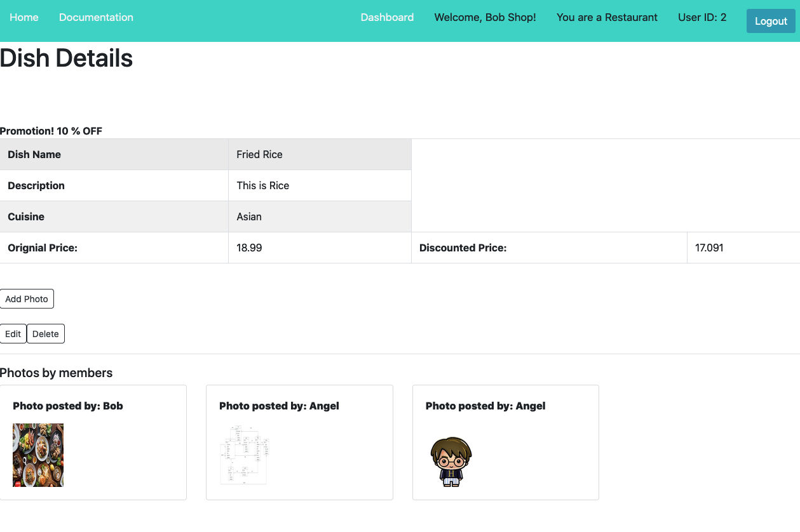View Angel's diagram photo
800x532 pixels.
(x=244, y=455)
